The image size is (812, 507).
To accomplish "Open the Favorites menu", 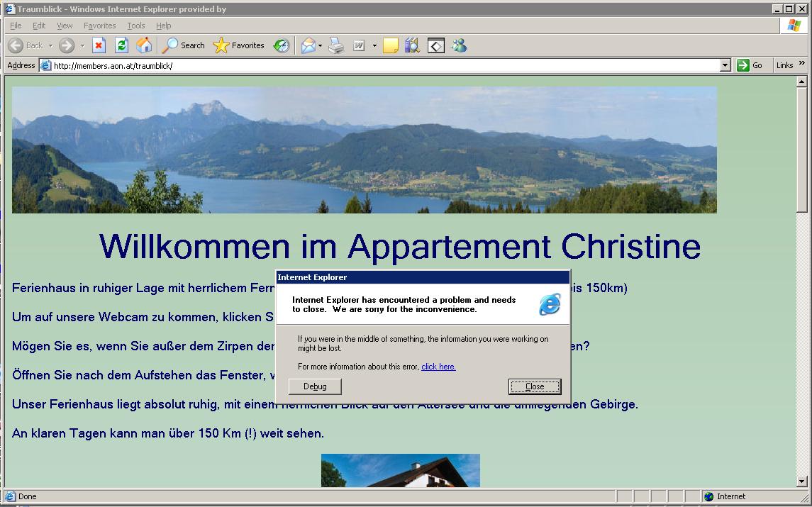I will 99,26.
